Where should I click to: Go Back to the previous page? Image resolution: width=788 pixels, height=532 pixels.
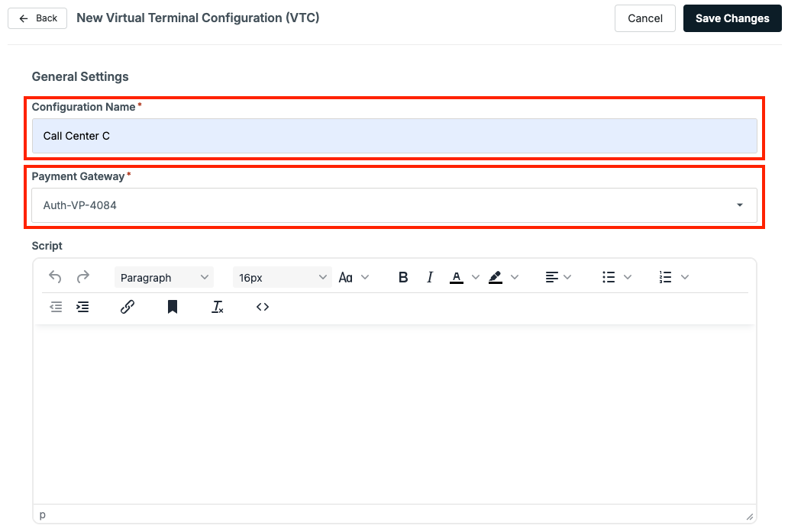pos(37,18)
